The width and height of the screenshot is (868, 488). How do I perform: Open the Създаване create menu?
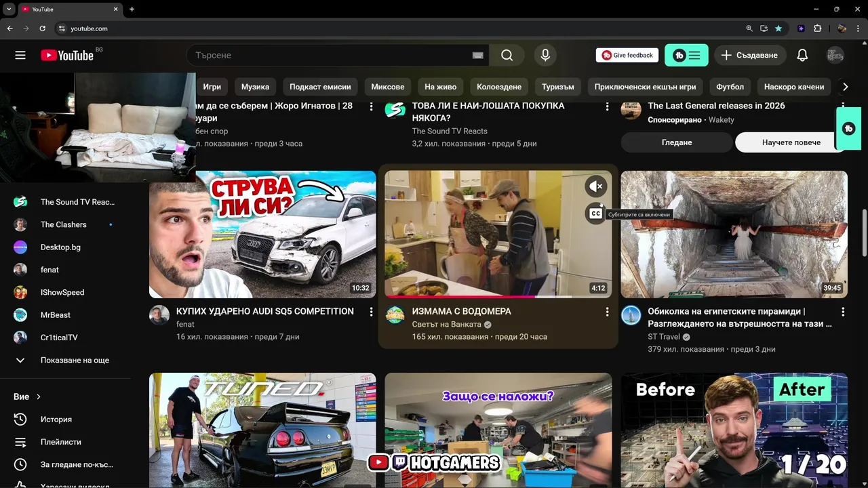click(x=749, y=55)
